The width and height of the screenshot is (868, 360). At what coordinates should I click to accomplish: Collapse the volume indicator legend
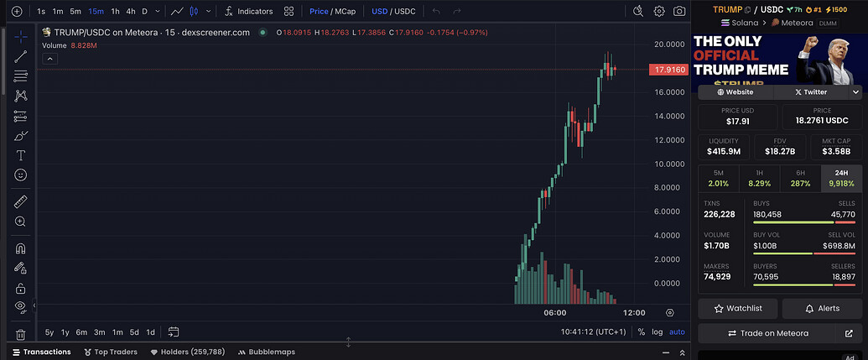[x=49, y=59]
